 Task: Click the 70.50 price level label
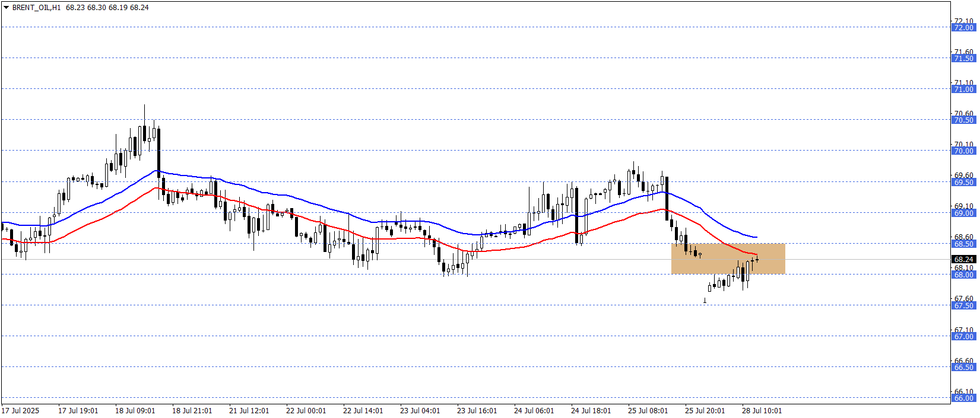[x=964, y=120]
